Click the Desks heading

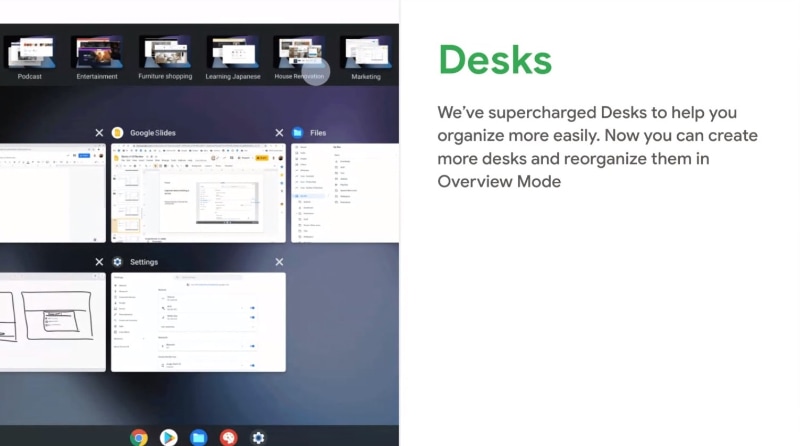click(x=495, y=60)
